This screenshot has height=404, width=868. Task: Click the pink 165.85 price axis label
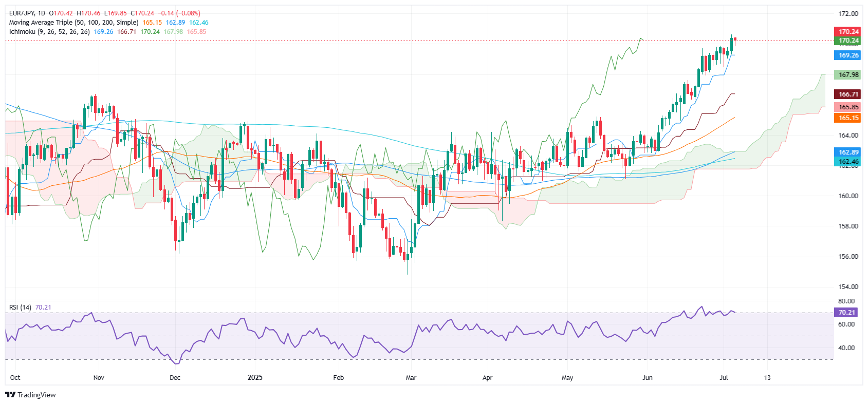(x=848, y=107)
